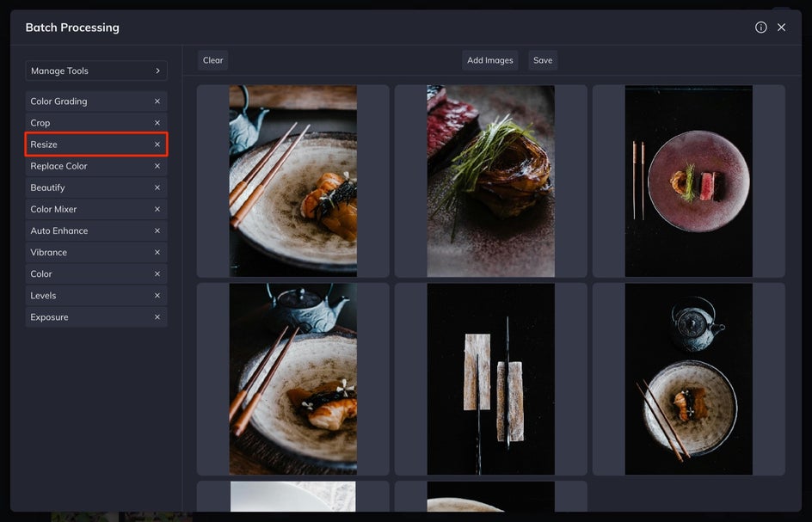812x522 pixels.
Task: Remove the Exposure tool
Action: [x=157, y=317]
